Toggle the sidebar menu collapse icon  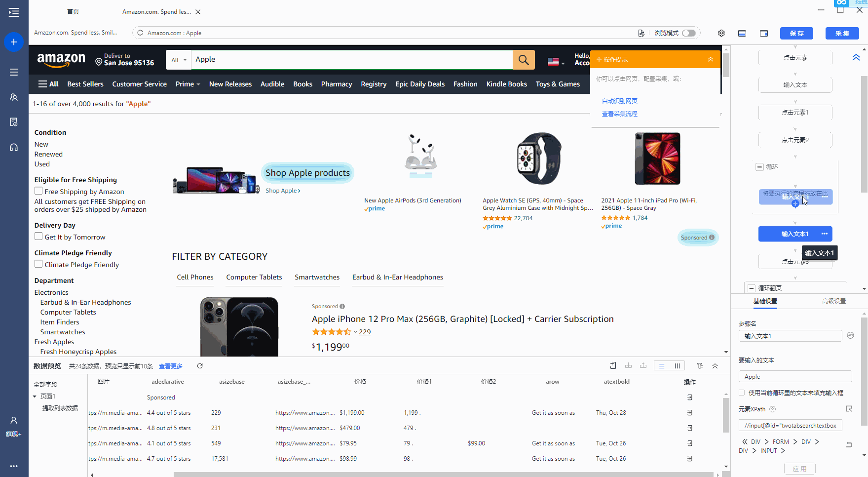[14, 12]
